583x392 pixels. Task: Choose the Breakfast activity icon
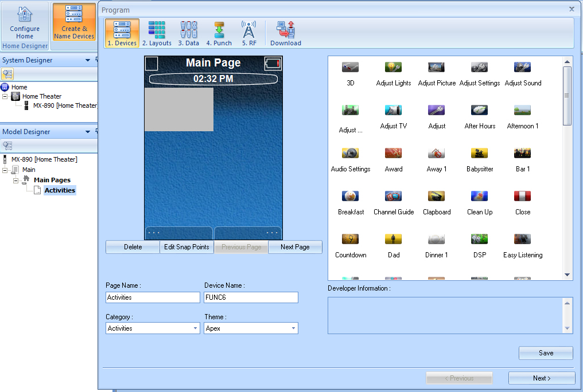click(x=351, y=197)
